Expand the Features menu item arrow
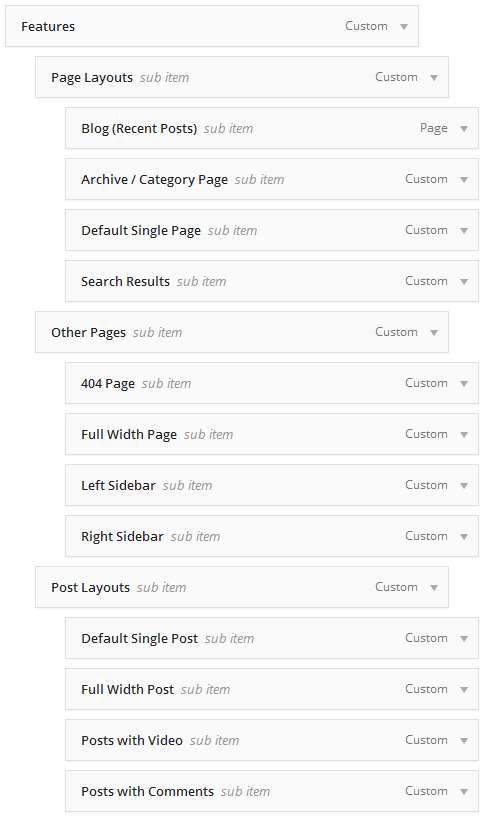 tap(404, 27)
